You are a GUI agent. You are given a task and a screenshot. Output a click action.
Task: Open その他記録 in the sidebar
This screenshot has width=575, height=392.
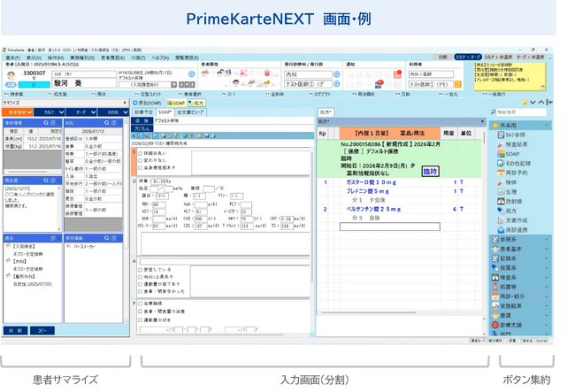(514, 164)
